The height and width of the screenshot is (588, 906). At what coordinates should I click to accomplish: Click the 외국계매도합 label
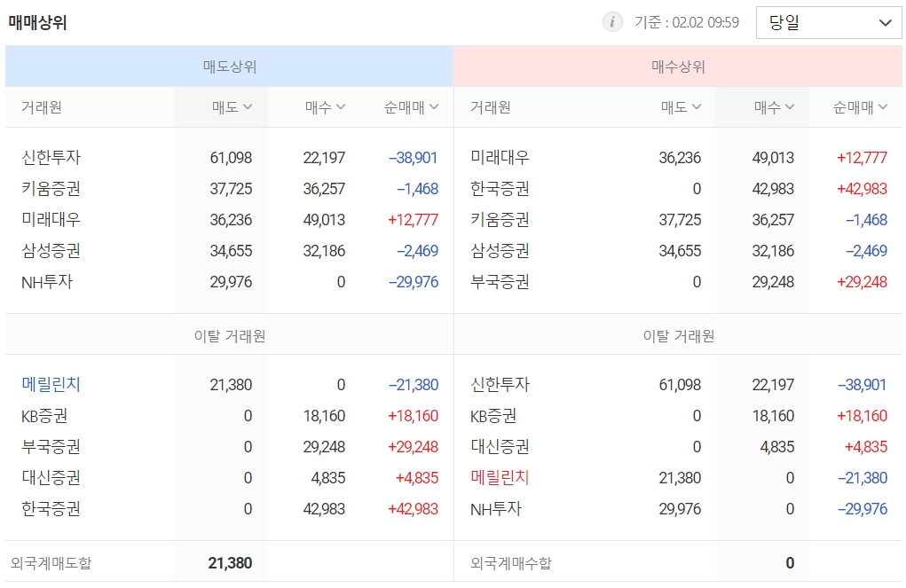51,562
